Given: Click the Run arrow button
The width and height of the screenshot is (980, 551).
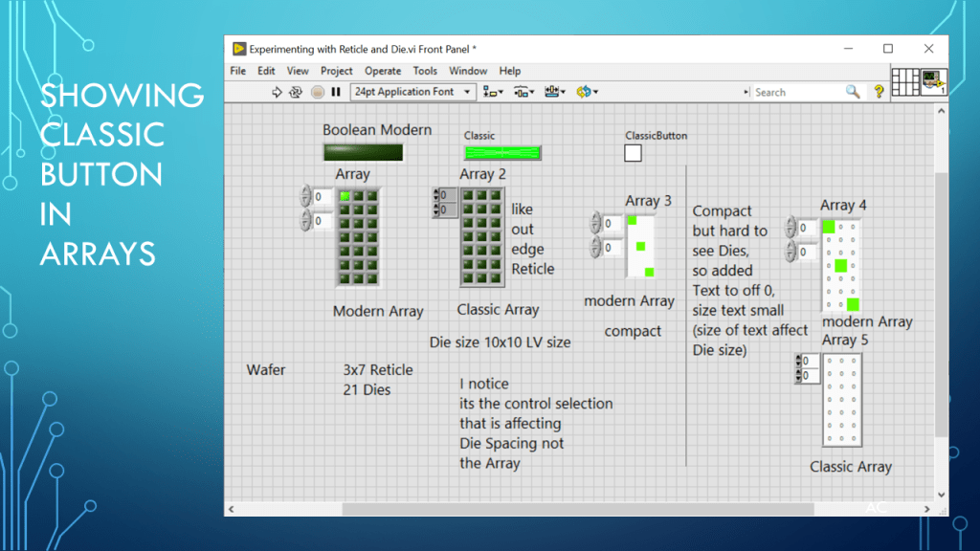Looking at the screenshot, I should [278, 92].
